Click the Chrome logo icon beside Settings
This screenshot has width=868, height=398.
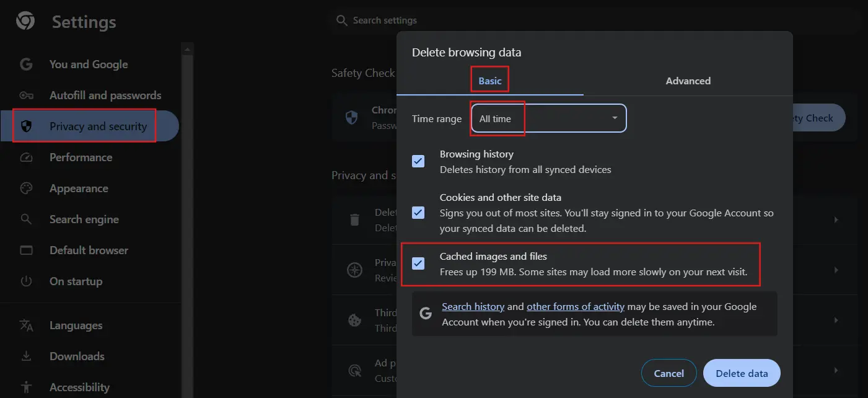(x=25, y=22)
